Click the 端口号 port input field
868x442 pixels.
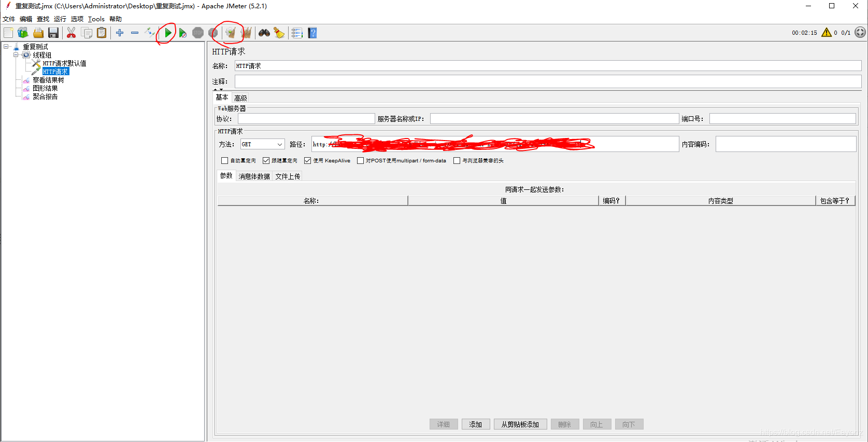tap(782, 119)
